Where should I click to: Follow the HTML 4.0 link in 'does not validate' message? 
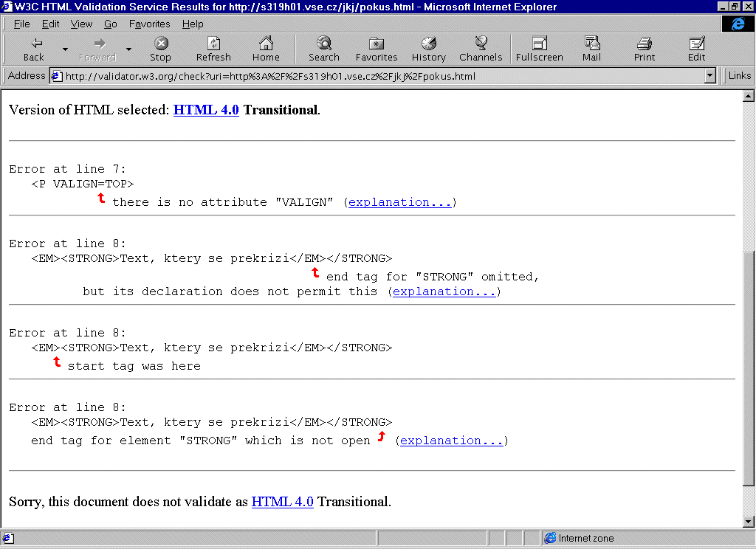pos(283,502)
